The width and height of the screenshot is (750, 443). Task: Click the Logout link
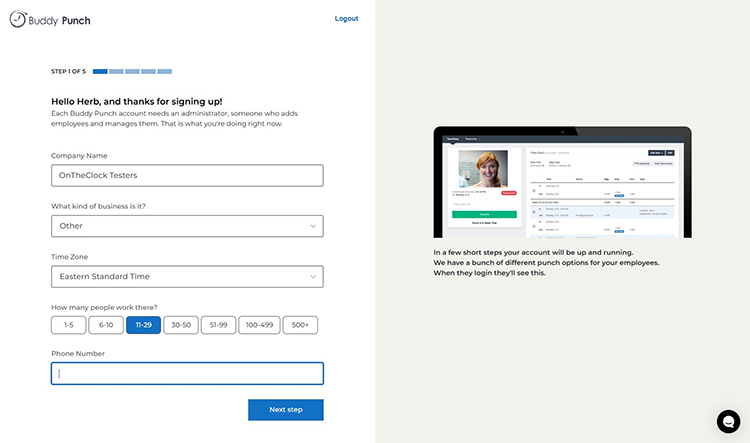(346, 19)
